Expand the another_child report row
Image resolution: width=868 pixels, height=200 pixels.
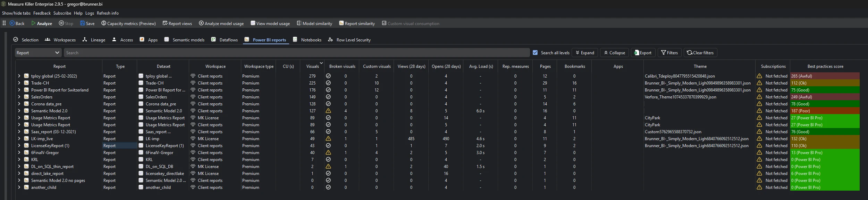click(x=19, y=187)
